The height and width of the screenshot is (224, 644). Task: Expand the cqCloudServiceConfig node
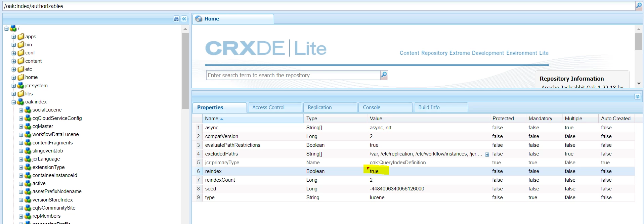click(x=21, y=119)
